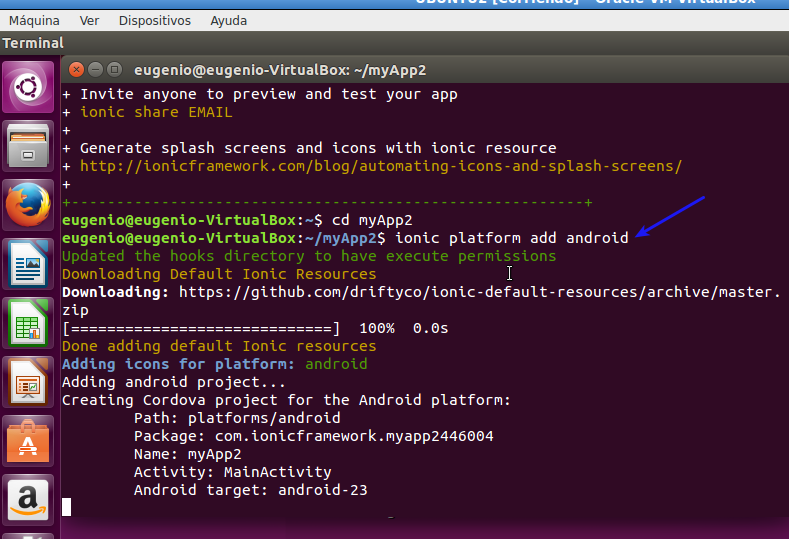Screen dimensions: 789x539
Task: Open Ubuntu Software Center from the dock
Action: (28, 441)
